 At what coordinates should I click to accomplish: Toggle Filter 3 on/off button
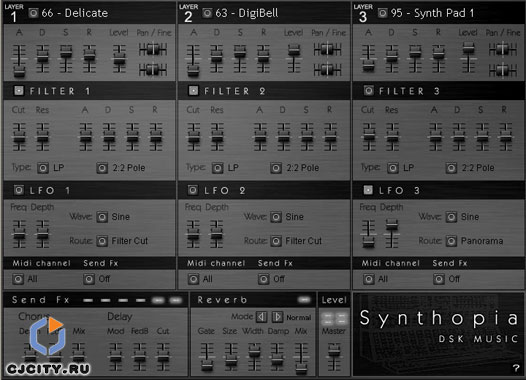[x=368, y=91]
